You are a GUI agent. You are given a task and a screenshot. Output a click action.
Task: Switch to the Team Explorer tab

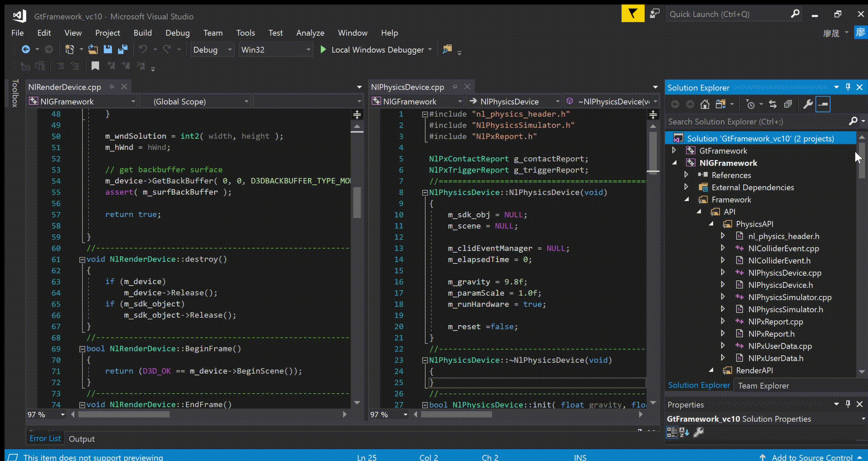(x=763, y=386)
